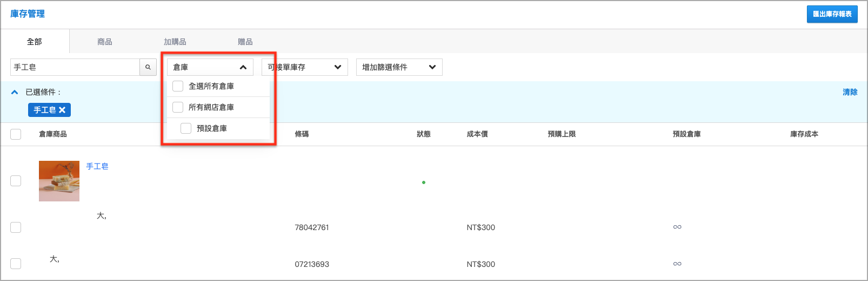Image resolution: width=868 pixels, height=281 pixels.
Task: Click the search magnifier icon button
Action: 148,67
